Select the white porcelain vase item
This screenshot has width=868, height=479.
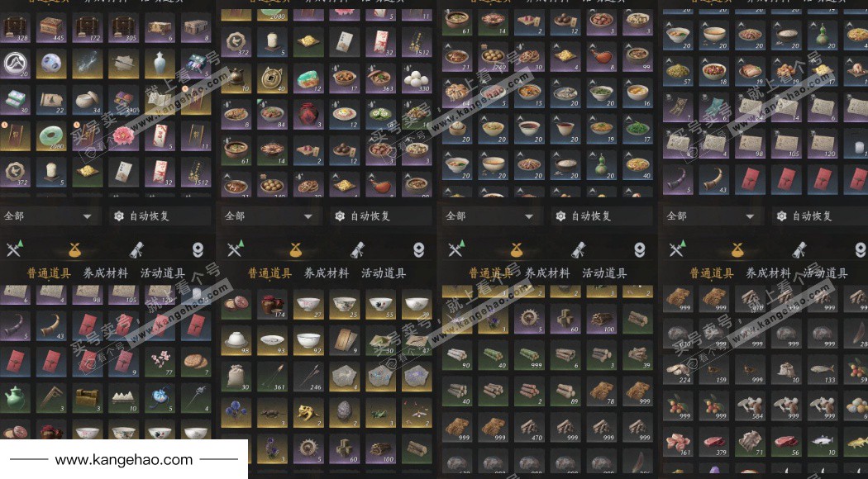[160, 64]
